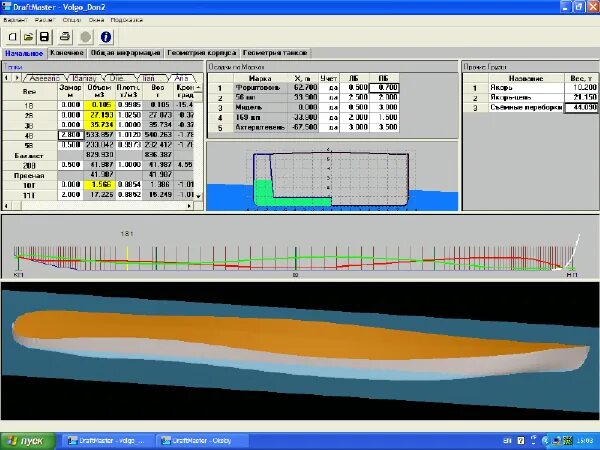Click the Open folder toolbar icon
Screen dimensions: 600x450
point(28,37)
